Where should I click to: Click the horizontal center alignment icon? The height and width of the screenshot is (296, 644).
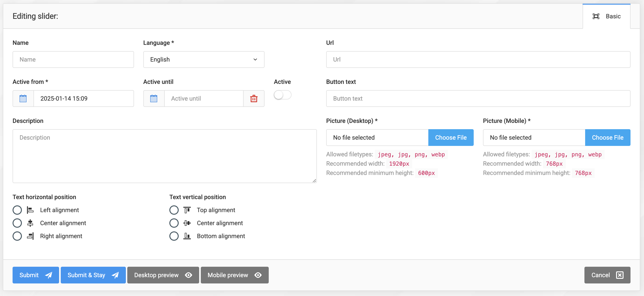pos(30,223)
